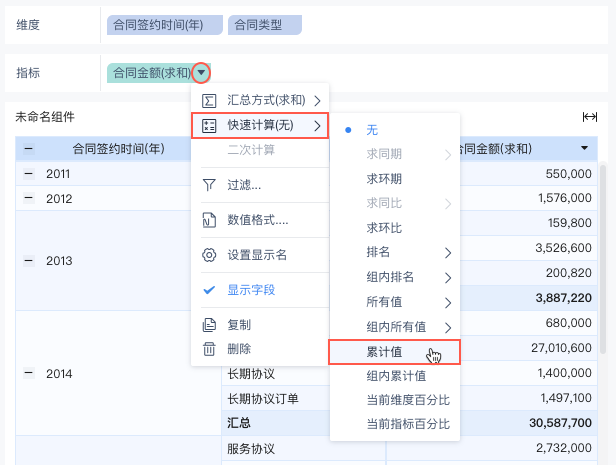Screen dimensions: 616x465
Task: Open the 合同金额(求和) column header sort arrow
Action: pyautogui.click(x=584, y=148)
